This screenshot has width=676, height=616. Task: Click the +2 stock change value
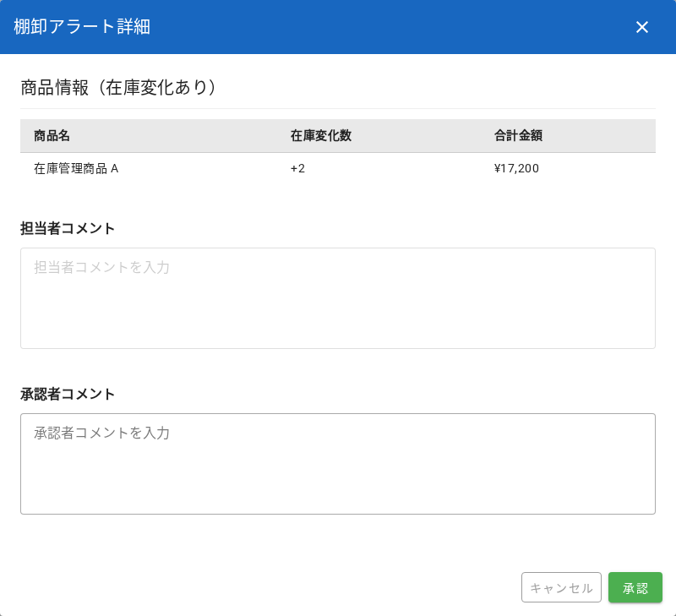[x=297, y=168]
